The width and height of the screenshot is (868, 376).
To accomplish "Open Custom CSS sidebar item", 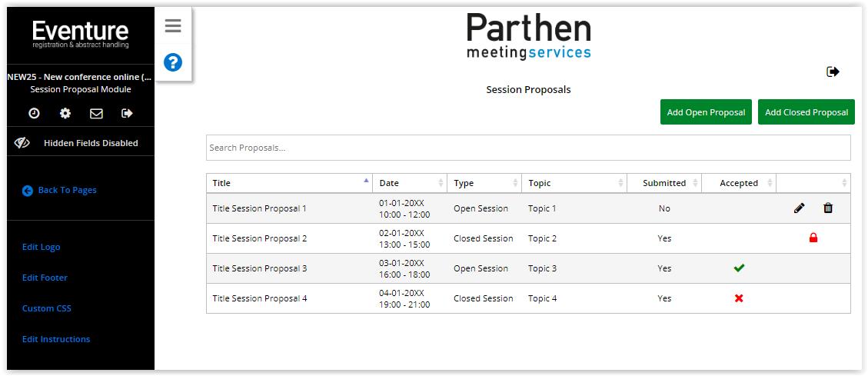I will [x=47, y=308].
